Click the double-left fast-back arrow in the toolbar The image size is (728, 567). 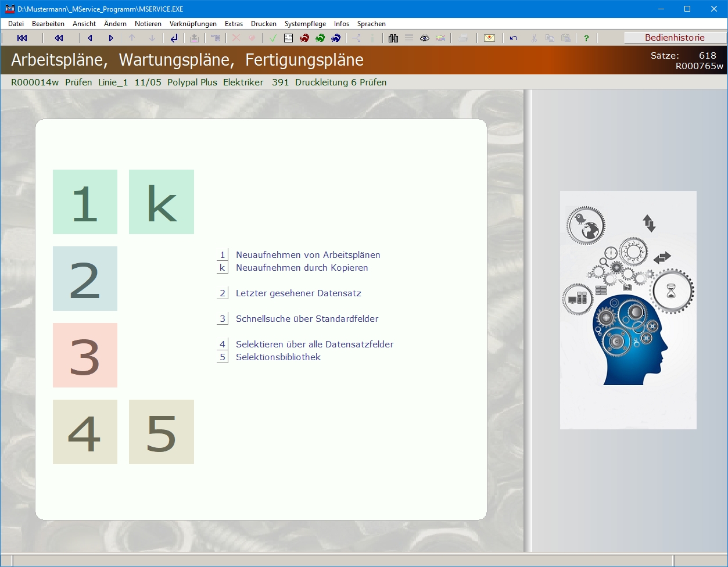59,38
